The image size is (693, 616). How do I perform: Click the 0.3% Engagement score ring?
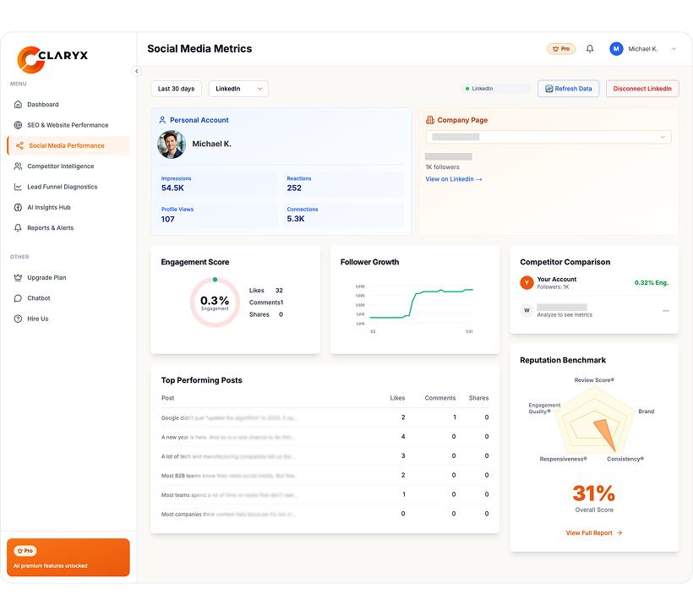pos(215,302)
